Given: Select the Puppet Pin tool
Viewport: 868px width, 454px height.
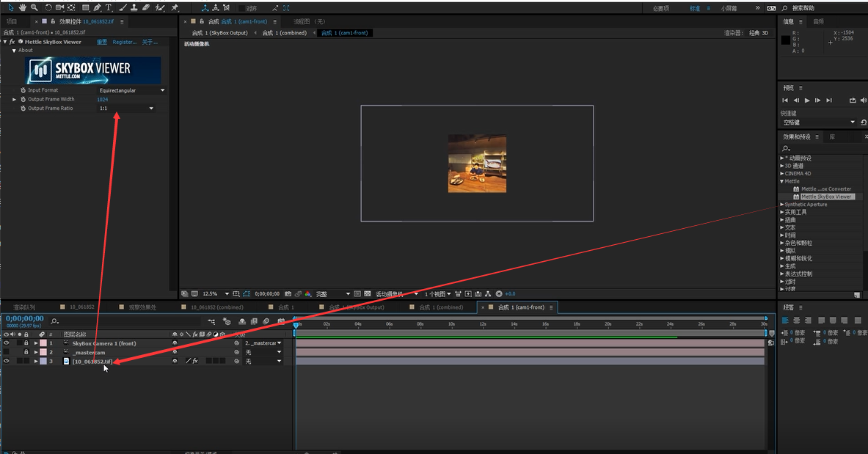Looking at the screenshot, I should click(175, 8).
